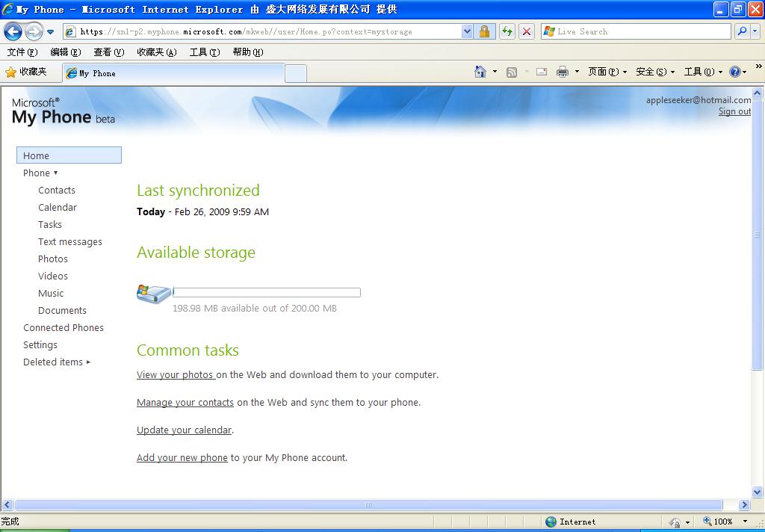Click the Read Mail envelope icon

click(542, 72)
